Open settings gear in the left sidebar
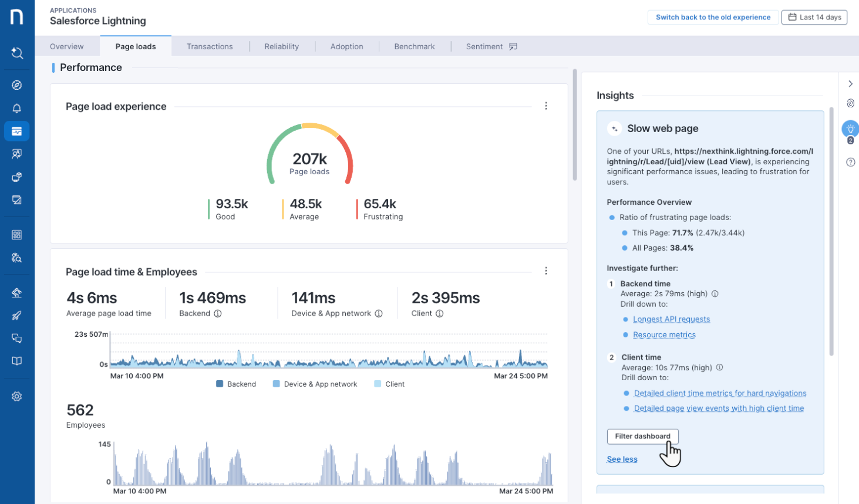Viewport: 859px width, 504px height. (17, 397)
